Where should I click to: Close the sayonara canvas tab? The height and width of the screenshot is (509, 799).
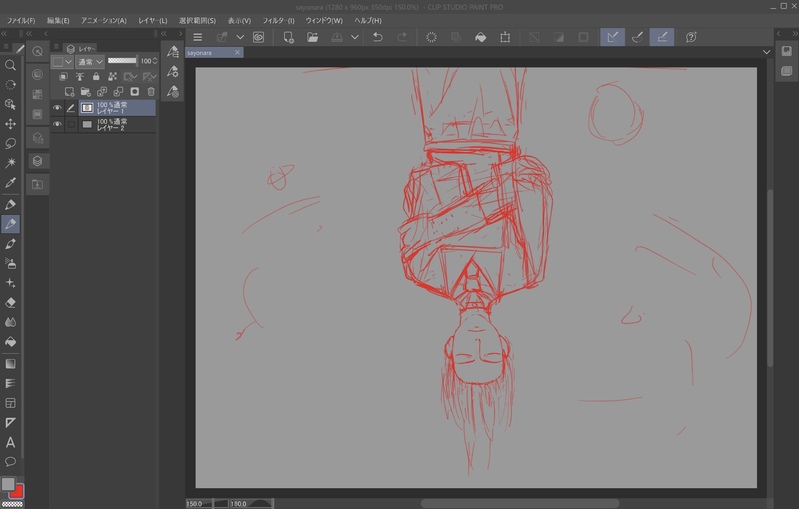237,52
